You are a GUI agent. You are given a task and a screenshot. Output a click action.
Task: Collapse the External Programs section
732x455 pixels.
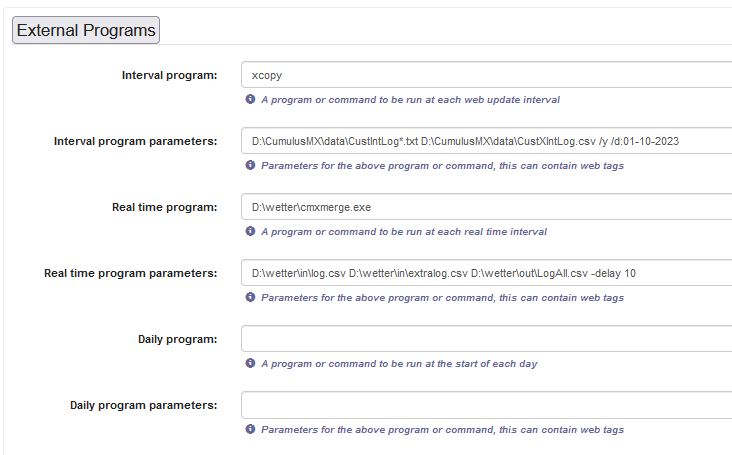coord(86,30)
